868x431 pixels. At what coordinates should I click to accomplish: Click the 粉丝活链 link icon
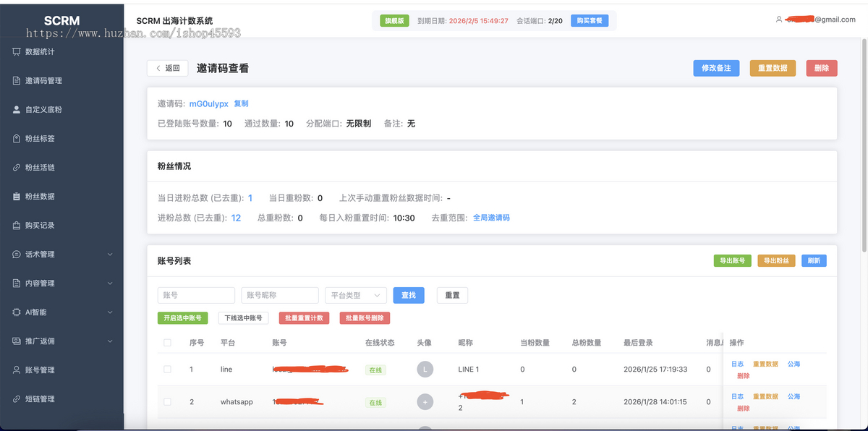[17, 168]
